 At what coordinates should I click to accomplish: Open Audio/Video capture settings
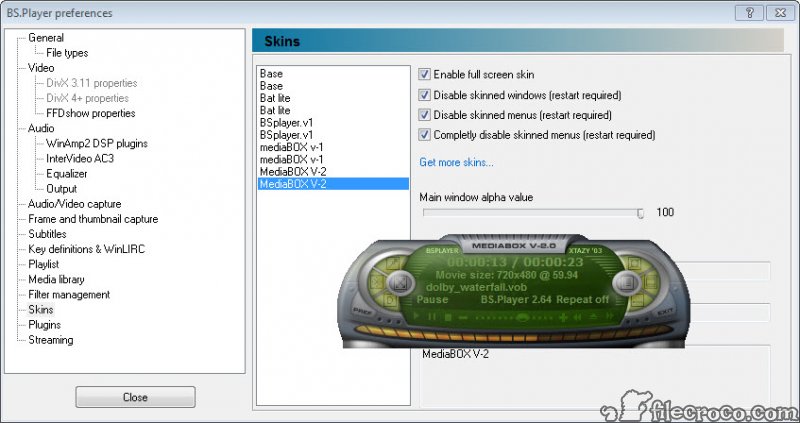pyautogui.click(x=74, y=204)
